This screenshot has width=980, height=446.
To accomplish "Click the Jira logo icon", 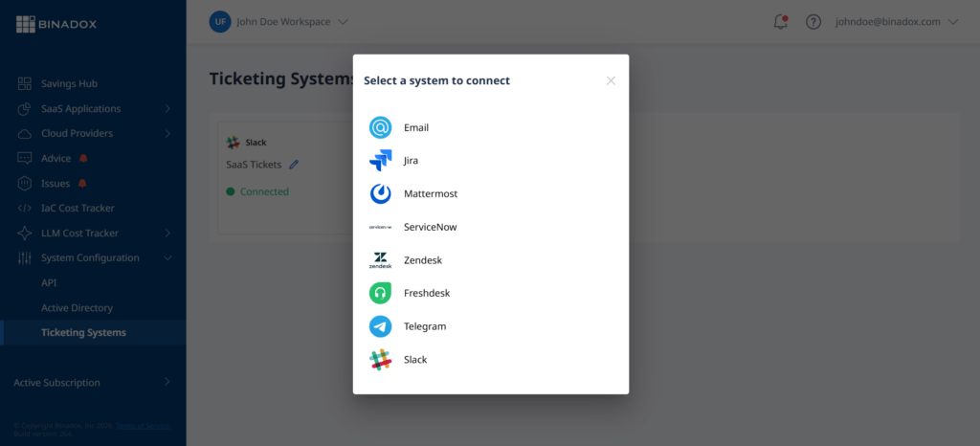I will click(380, 161).
